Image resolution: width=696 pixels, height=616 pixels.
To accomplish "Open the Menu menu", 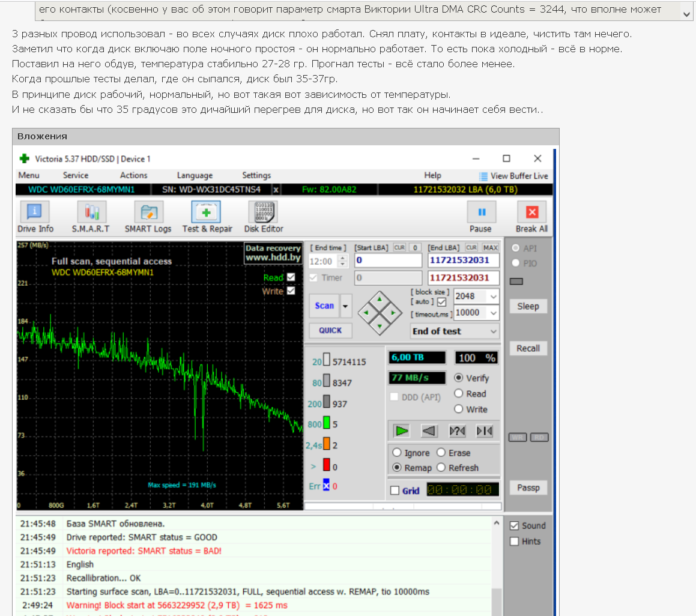I will 29,175.
